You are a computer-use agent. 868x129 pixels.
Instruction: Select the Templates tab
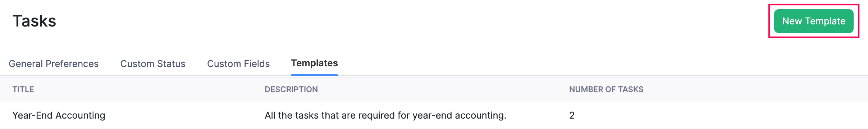click(314, 63)
